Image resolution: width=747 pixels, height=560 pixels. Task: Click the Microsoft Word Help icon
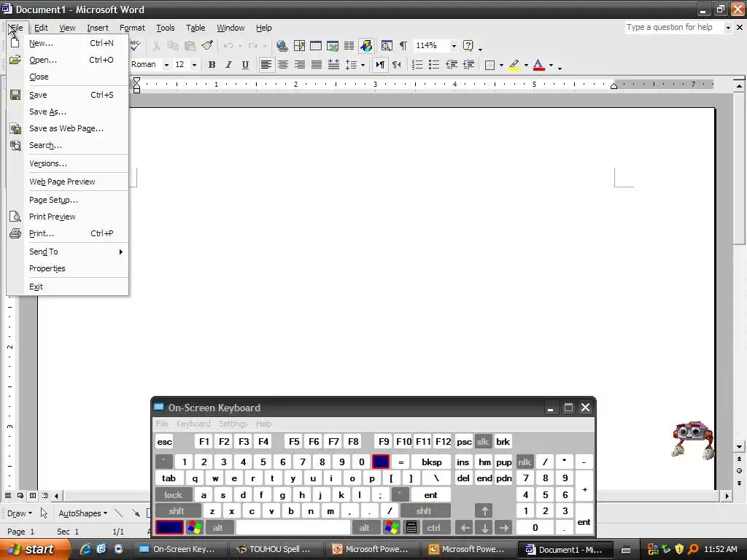[x=468, y=46]
